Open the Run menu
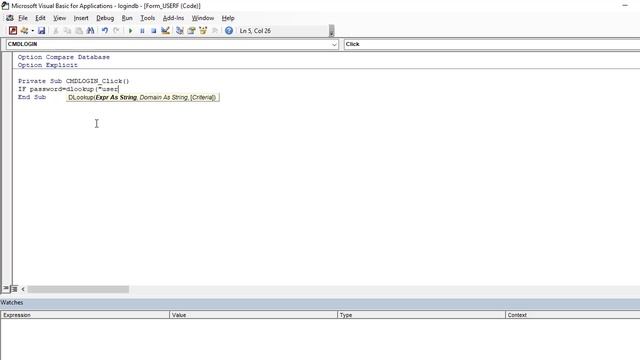640x360 pixels. tap(127, 18)
